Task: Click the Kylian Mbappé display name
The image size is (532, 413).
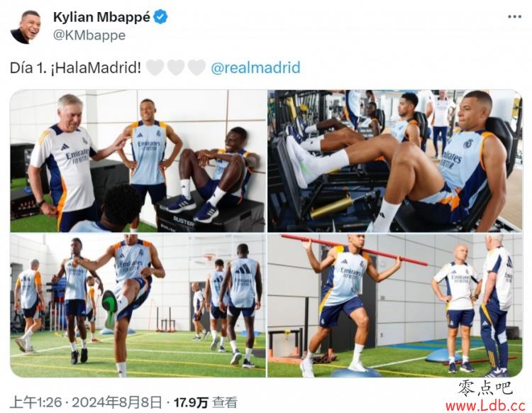Action: click(x=101, y=17)
